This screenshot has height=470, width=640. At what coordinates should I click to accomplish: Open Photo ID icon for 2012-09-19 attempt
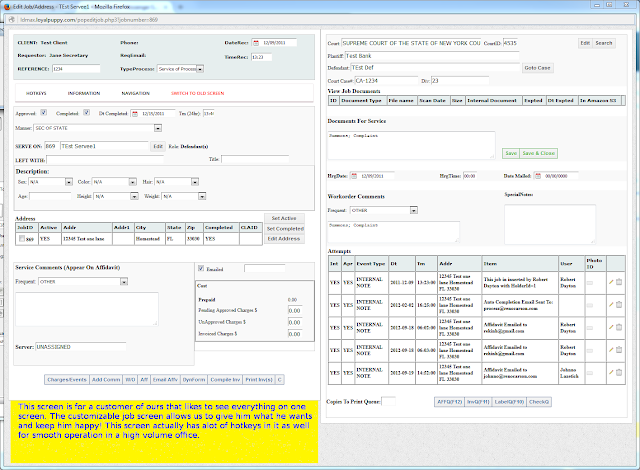[x=590, y=373]
